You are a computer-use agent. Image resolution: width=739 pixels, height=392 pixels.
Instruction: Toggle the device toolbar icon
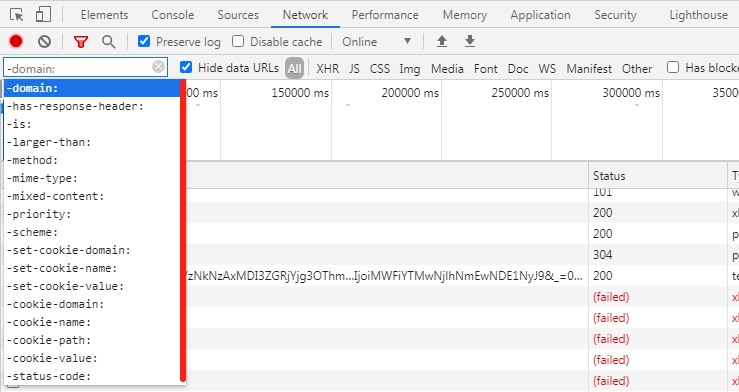click(x=43, y=15)
